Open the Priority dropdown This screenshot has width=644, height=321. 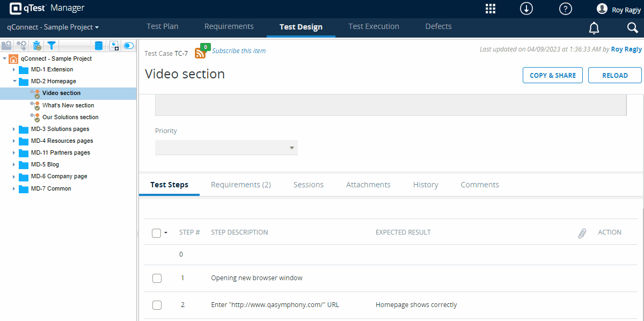pyautogui.click(x=226, y=148)
